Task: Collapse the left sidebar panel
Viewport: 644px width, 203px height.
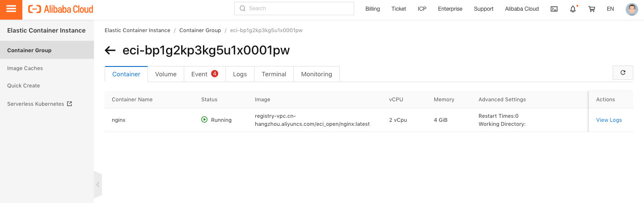Action: [x=98, y=184]
